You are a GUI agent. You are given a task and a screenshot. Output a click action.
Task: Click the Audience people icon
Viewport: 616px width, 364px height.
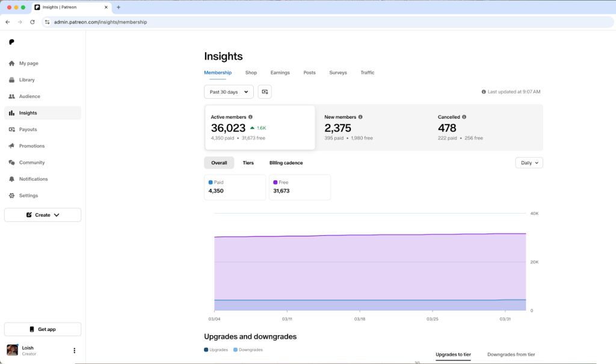coord(12,96)
